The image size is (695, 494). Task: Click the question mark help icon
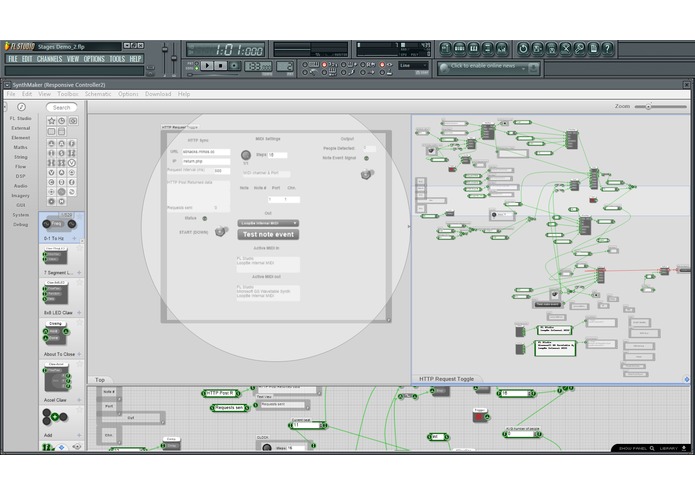click(x=607, y=48)
